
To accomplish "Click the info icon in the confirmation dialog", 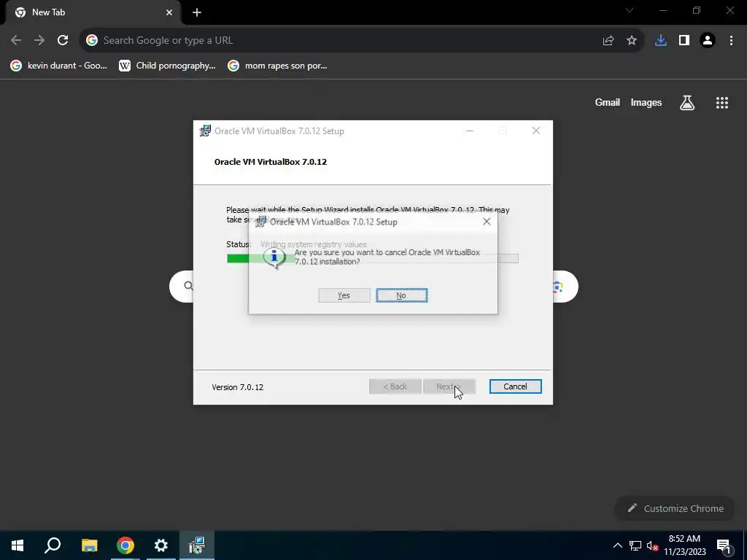I will point(274,257).
